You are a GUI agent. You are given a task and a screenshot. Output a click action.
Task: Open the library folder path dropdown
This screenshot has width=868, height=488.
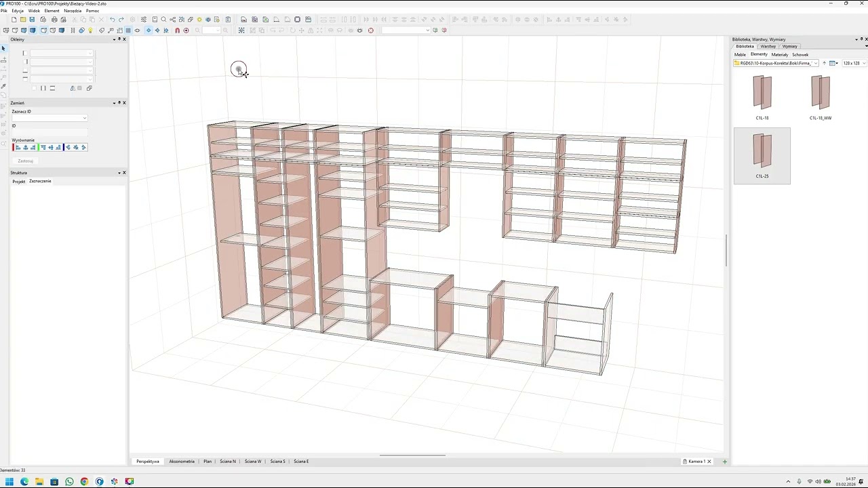(x=816, y=63)
